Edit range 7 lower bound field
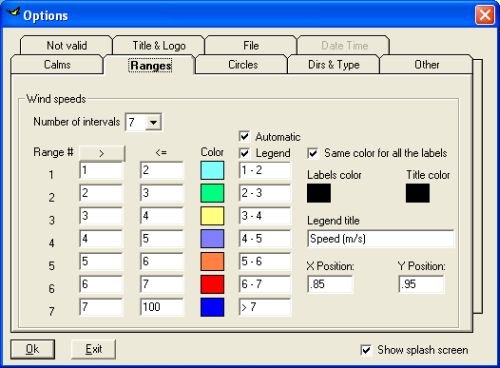500x368 pixels. 101,307
